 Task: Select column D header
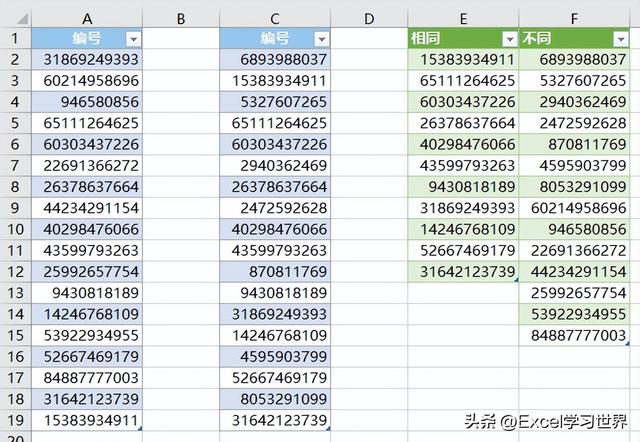point(369,17)
